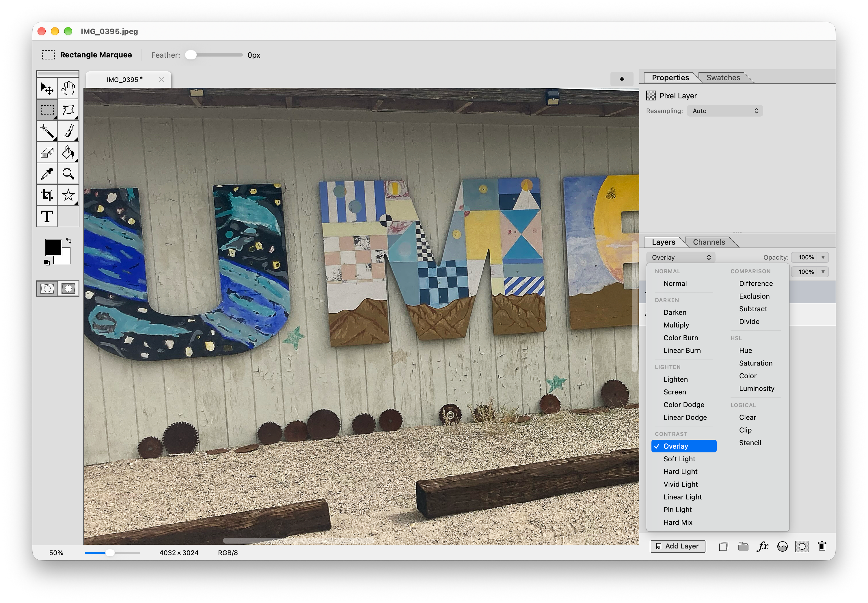The height and width of the screenshot is (603, 868).
Task: Click the zoom level slider handle
Action: click(110, 553)
